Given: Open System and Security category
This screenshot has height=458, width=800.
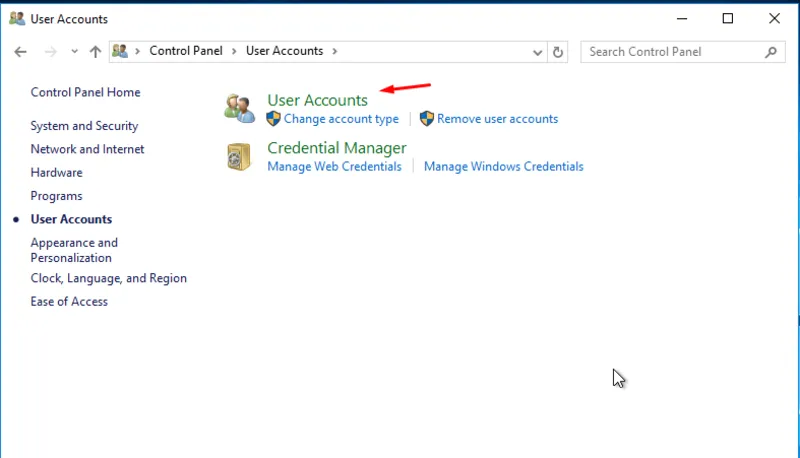Looking at the screenshot, I should (84, 126).
